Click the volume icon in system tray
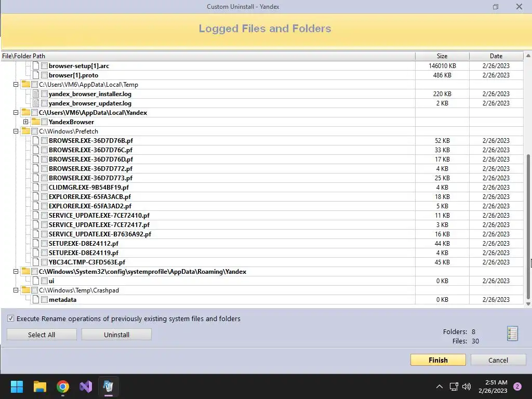This screenshot has width=532, height=399. [467, 387]
